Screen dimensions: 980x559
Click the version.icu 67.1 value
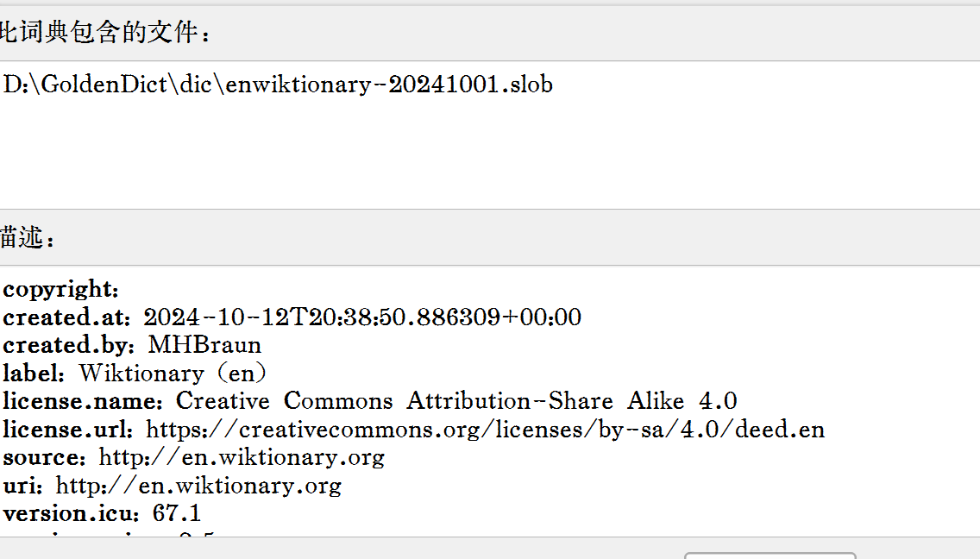(x=177, y=513)
